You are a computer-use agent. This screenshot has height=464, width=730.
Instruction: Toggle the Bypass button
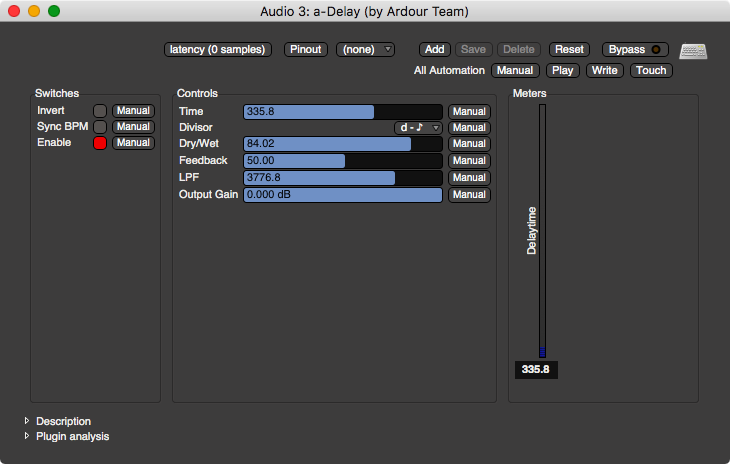(637, 49)
